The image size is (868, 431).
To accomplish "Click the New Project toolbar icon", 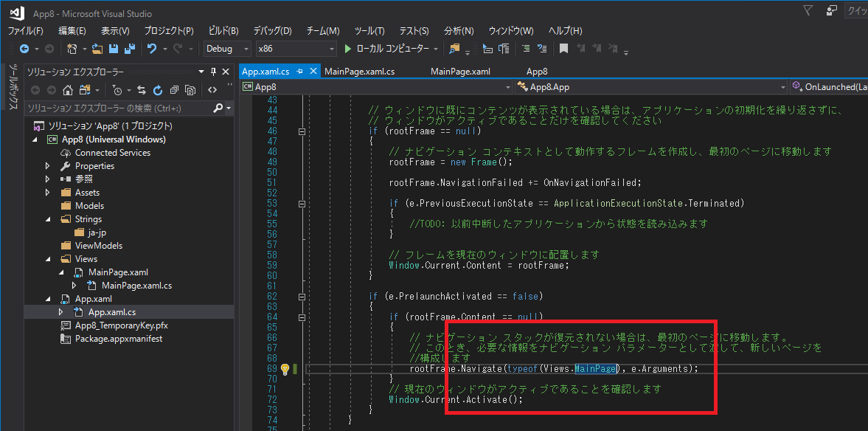I will 72,49.
